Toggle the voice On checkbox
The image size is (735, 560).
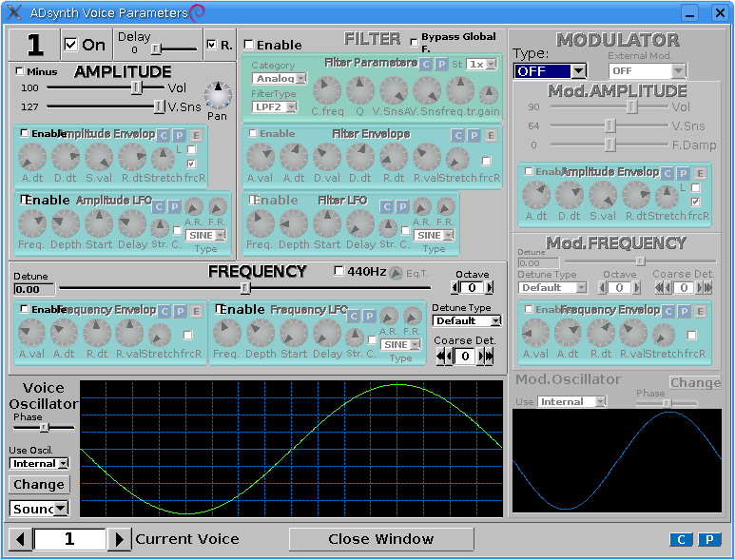point(70,45)
